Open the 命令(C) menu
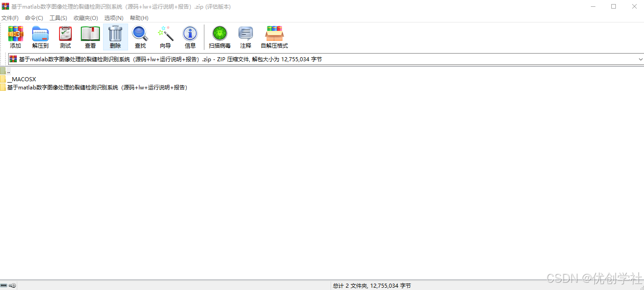The height and width of the screenshot is (290, 644). [x=34, y=18]
